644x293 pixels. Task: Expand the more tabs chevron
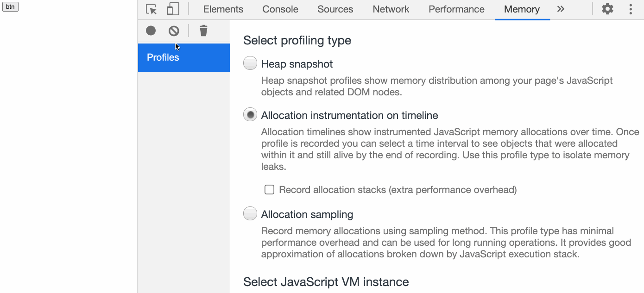point(561,9)
